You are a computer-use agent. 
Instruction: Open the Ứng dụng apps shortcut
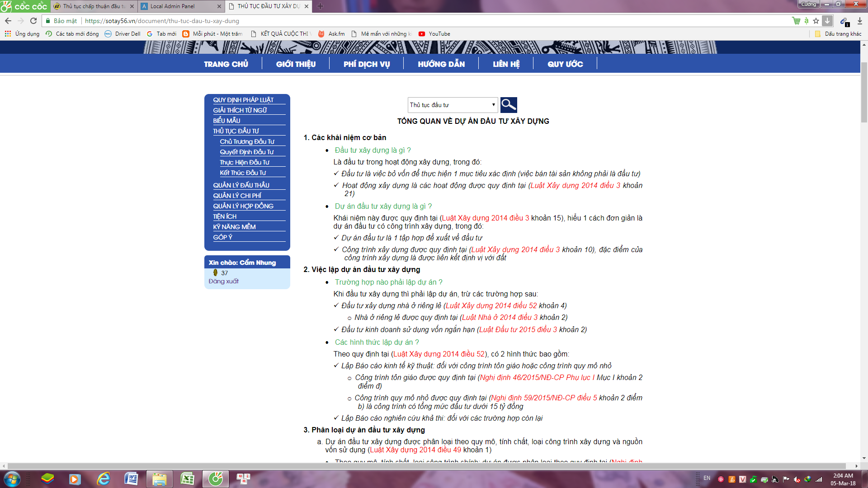coord(22,34)
